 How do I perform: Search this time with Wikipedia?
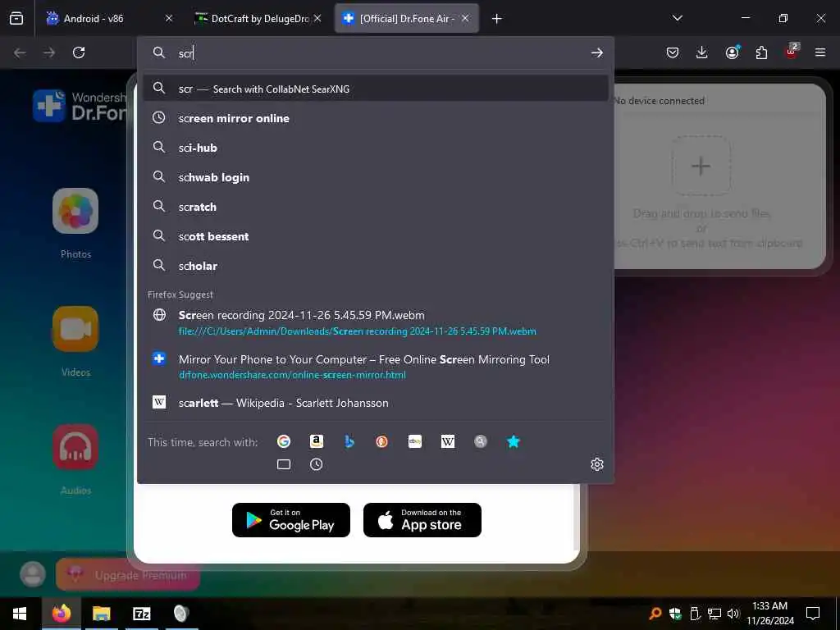tap(448, 441)
